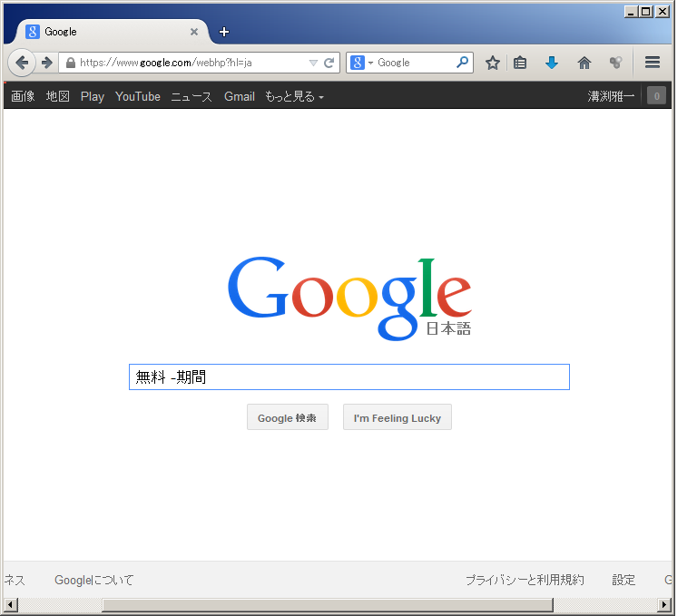Click the padlock site identity icon
Viewport: 697px width, 616px height.
[x=70, y=63]
